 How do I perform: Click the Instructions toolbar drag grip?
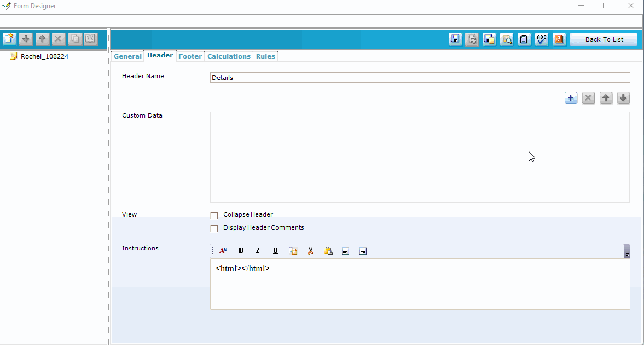212,250
